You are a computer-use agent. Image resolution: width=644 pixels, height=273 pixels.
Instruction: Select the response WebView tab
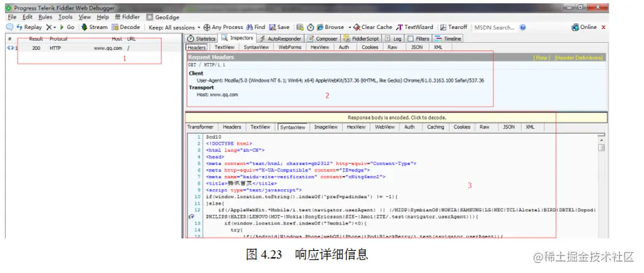(x=385, y=127)
